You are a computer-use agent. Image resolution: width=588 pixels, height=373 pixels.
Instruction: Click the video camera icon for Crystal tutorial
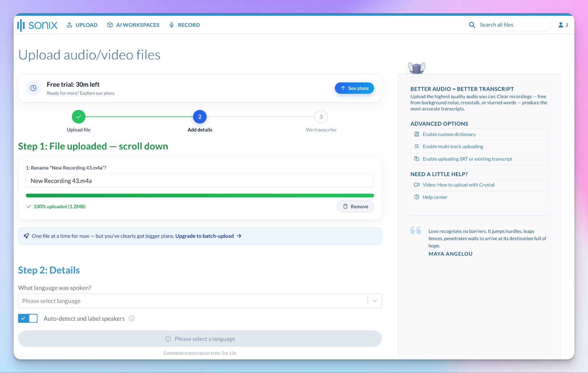coord(417,185)
